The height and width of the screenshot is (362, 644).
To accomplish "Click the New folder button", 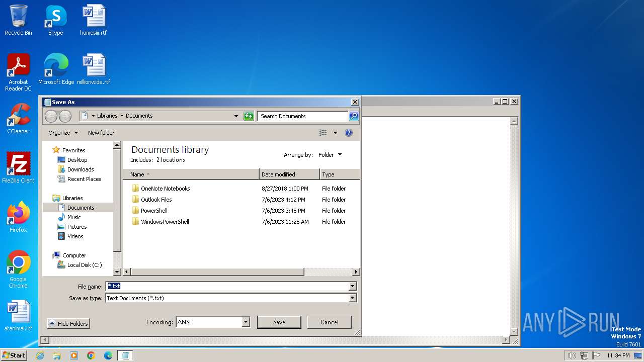I will [x=101, y=133].
